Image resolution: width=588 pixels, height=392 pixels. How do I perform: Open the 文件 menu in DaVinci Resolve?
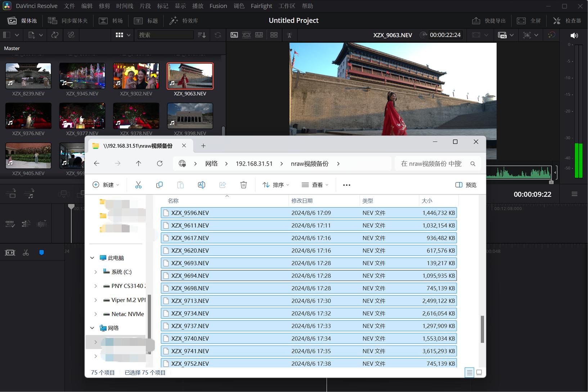(x=69, y=6)
